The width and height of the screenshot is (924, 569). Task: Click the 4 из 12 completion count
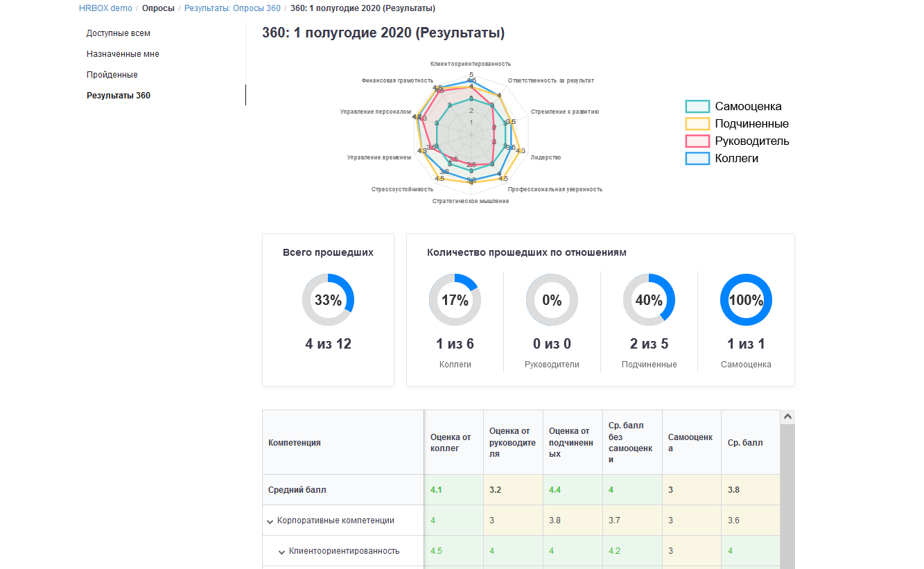[328, 344]
